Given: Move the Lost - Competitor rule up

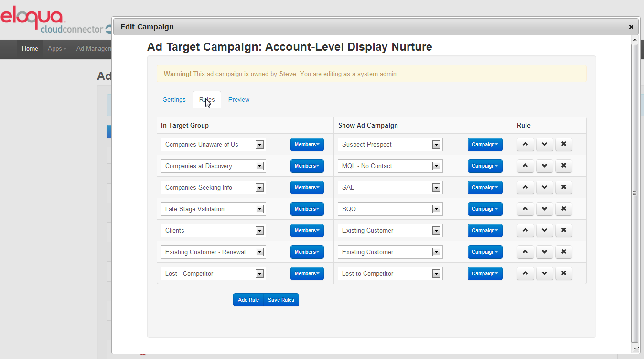Looking at the screenshot, I should 525,273.
